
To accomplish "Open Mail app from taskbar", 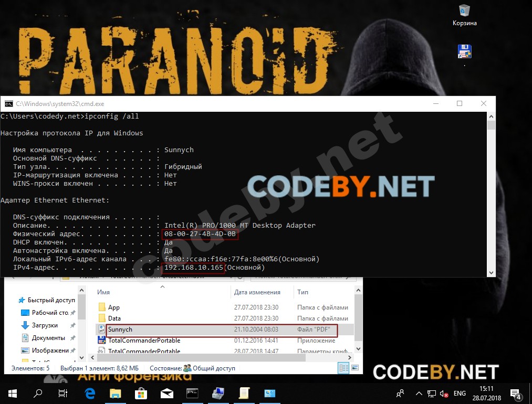I will click(166, 394).
